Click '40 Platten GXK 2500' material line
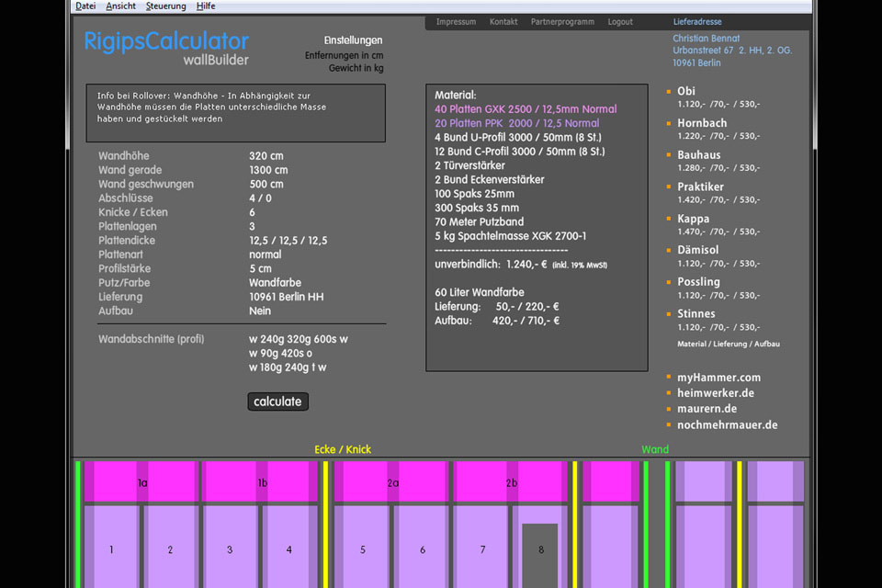Viewport: 882px width, 588px height. pyautogui.click(x=526, y=109)
